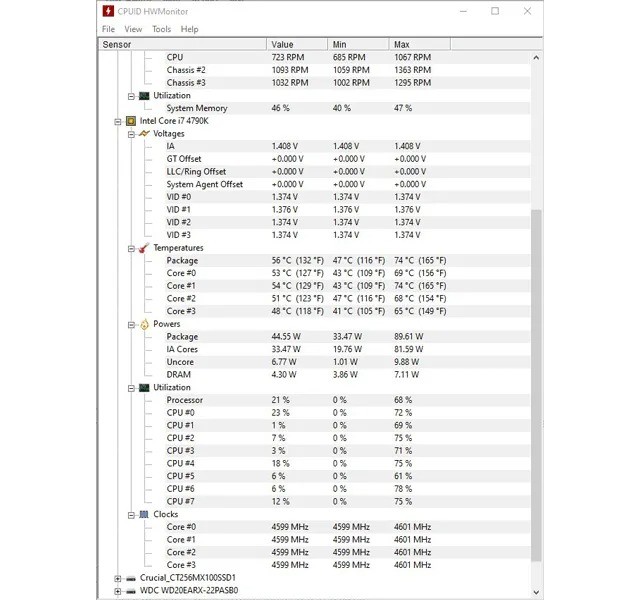
Task: Select the Intel Core i7 4790K processor icon
Action: pyautogui.click(x=131, y=121)
